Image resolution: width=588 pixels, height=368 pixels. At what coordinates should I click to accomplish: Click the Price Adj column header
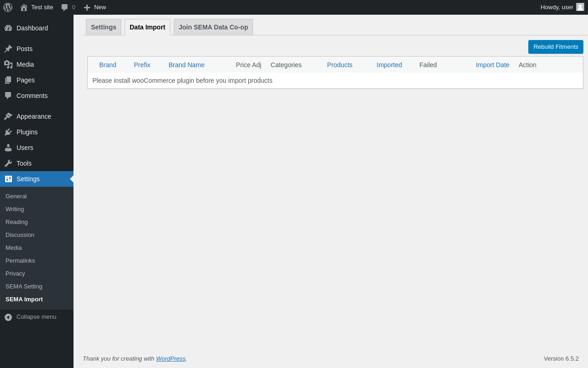pos(249,65)
